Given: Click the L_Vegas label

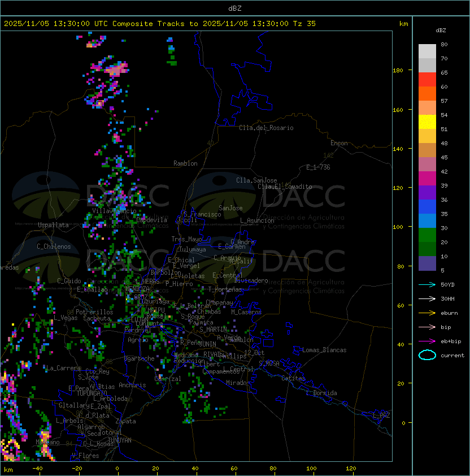Looking at the screenshot, I should (x=66, y=318).
